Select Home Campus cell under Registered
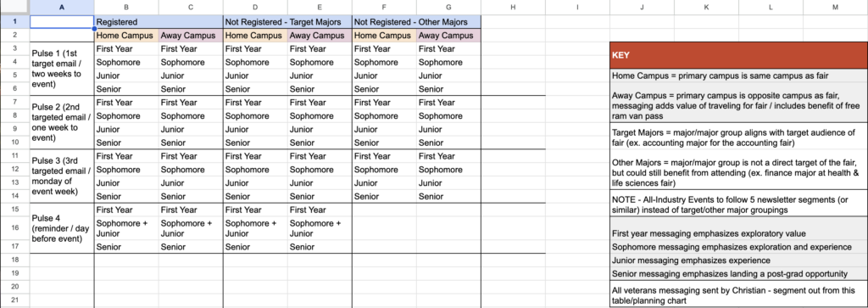Viewport: 868px width, 308px height. click(126, 35)
